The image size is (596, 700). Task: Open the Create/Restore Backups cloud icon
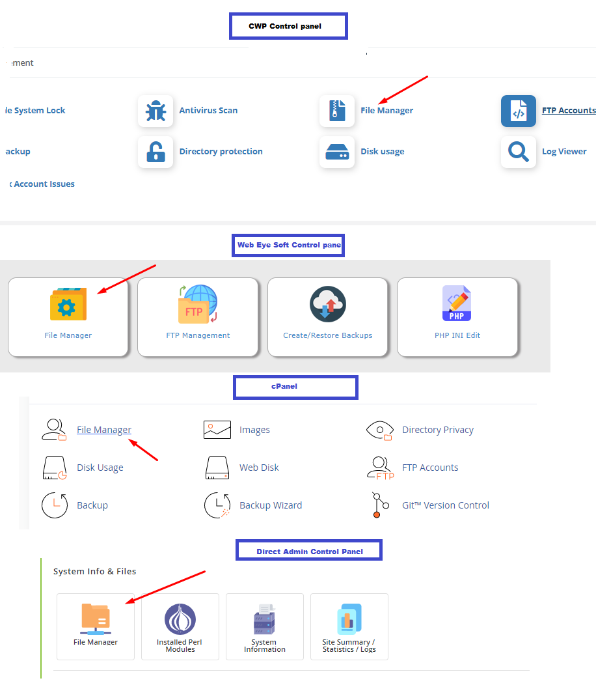328,304
